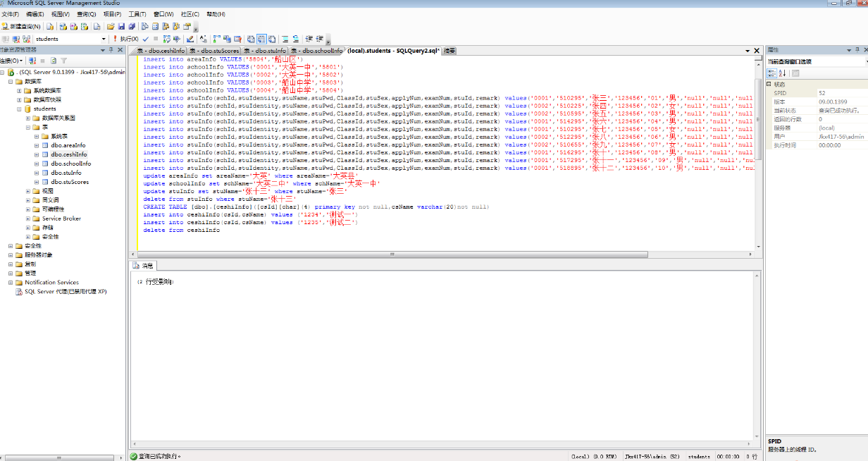This screenshot has height=461, width=868.
Task: Click the Refresh icon in Object Explorer toolbar
Action: [53, 61]
